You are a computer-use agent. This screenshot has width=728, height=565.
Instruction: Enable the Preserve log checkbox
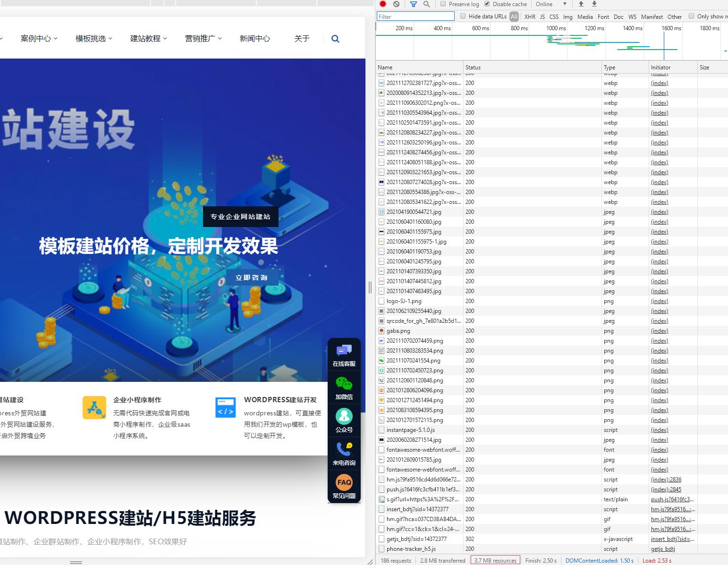(x=443, y=4)
